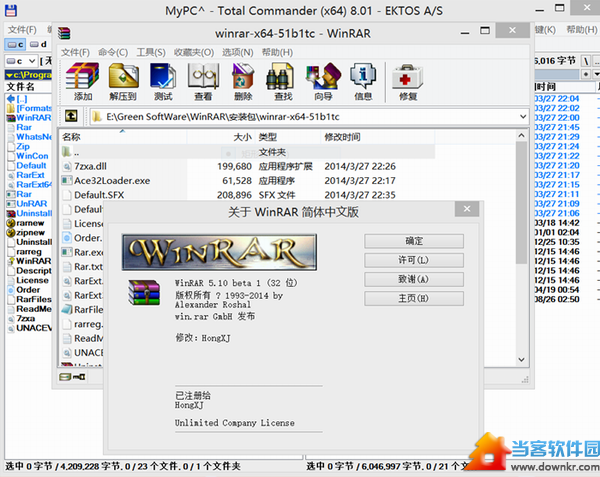
Task: Close the About WinRAR dialog
Action: pyautogui.click(x=467, y=209)
